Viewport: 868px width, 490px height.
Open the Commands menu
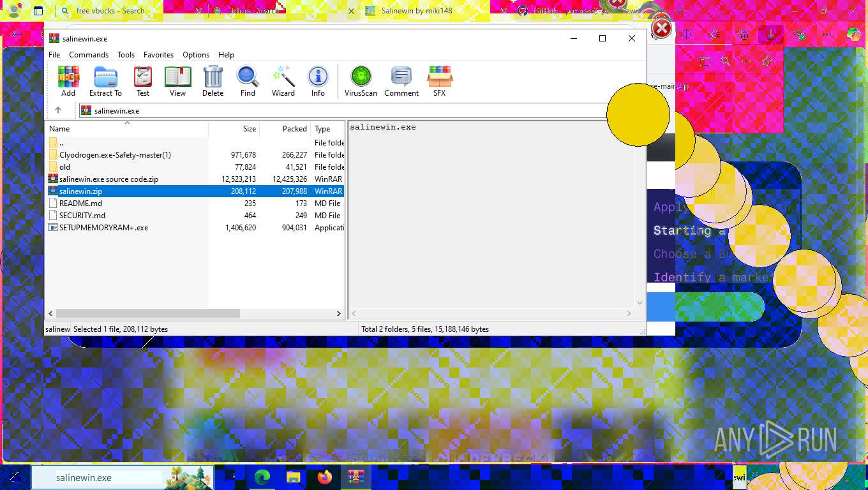pos(89,55)
